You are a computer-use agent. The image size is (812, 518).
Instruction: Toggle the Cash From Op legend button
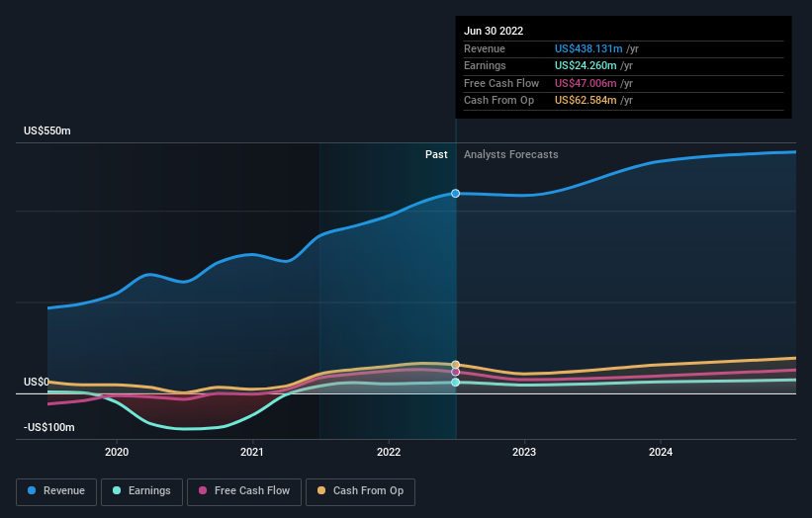tap(360, 491)
